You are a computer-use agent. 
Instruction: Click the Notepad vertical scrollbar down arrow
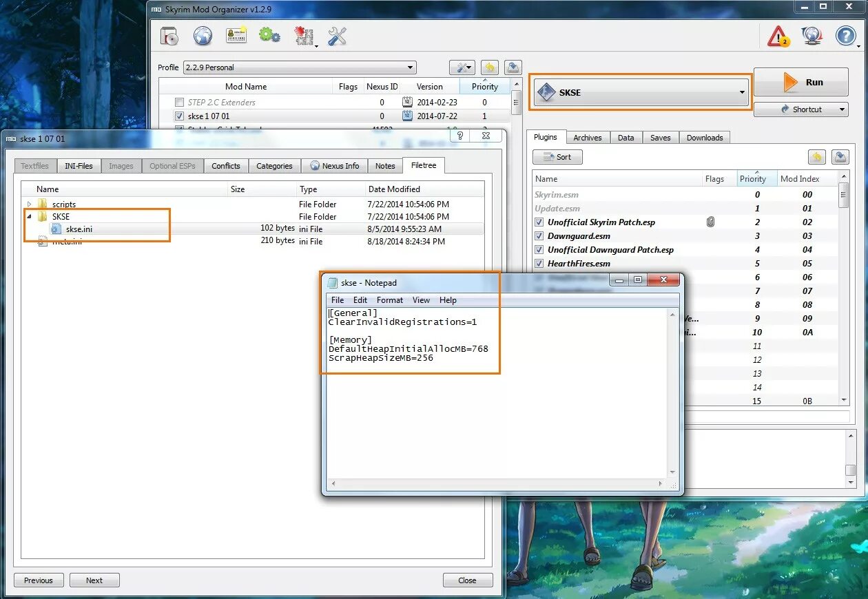coord(673,472)
